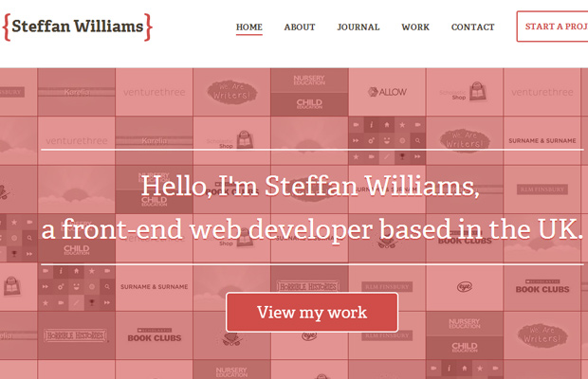Select the Book Clubs tile on right side
588x379 pixels.
pyautogui.click(x=542, y=287)
